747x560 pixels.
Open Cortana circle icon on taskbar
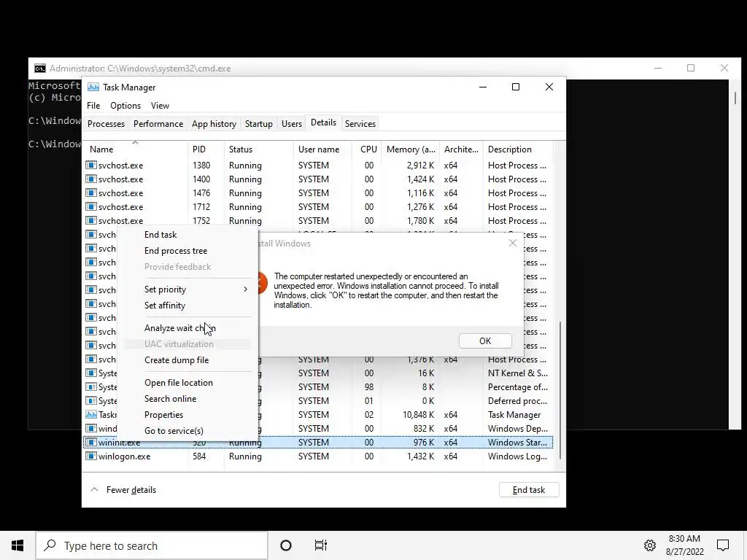286,545
